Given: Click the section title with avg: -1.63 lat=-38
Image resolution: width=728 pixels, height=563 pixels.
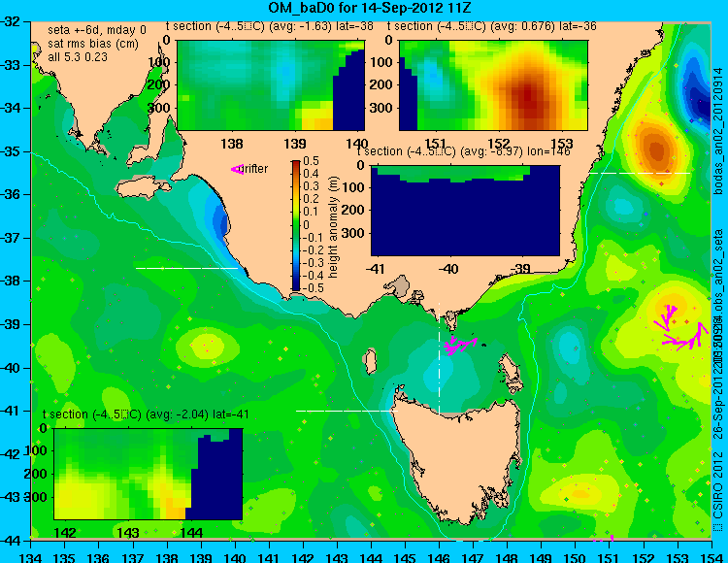Looking at the screenshot, I should point(270,26).
